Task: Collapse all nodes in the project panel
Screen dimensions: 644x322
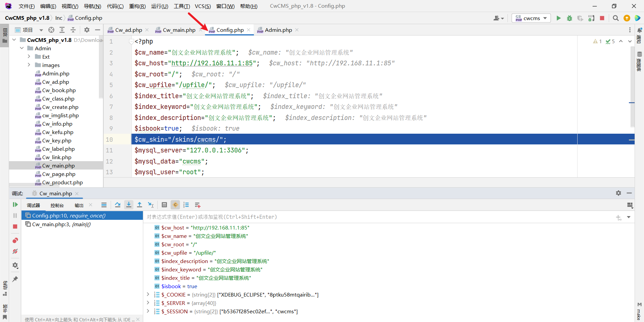Action: click(x=73, y=30)
